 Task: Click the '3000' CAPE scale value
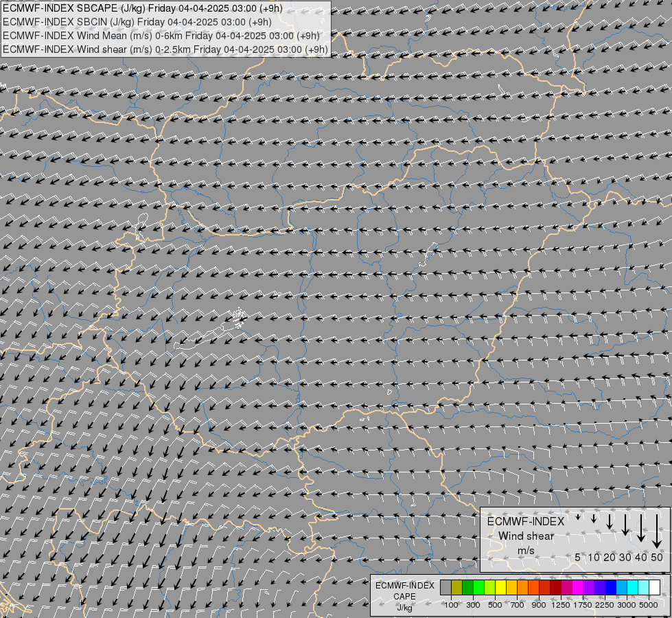click(627, 605)
